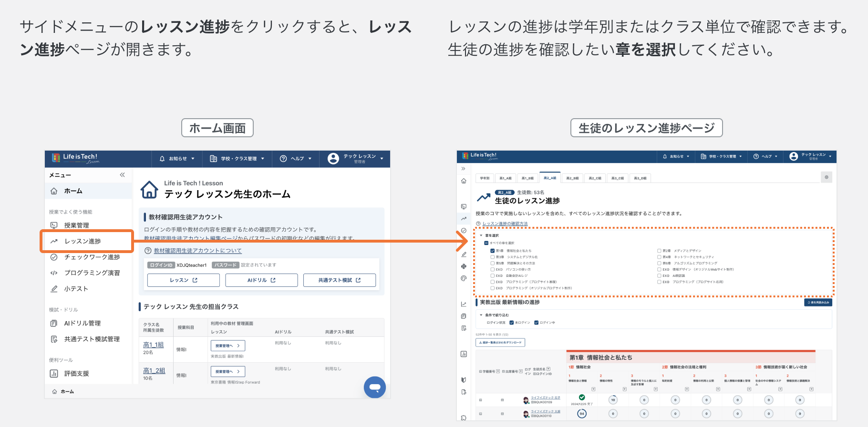Click the green completed check dated 2024/12/25
Screen dimensions: 868x427
coord(582,397)
